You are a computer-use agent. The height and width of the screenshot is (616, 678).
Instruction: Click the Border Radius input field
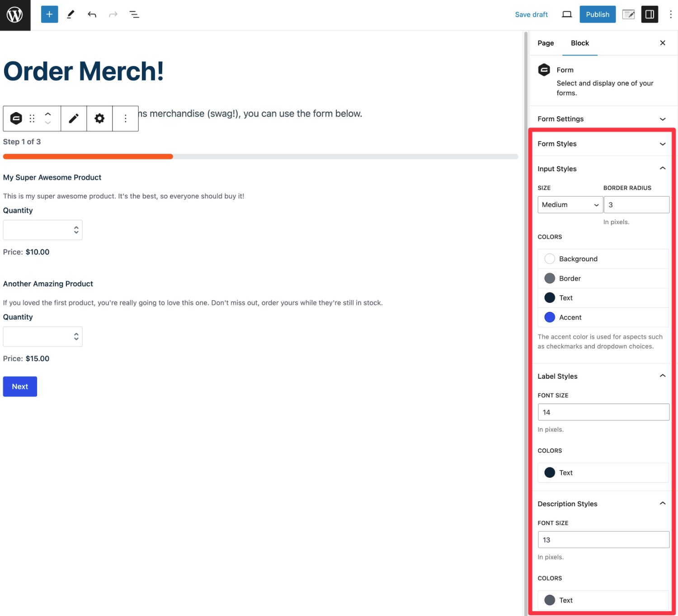(636, 204)
